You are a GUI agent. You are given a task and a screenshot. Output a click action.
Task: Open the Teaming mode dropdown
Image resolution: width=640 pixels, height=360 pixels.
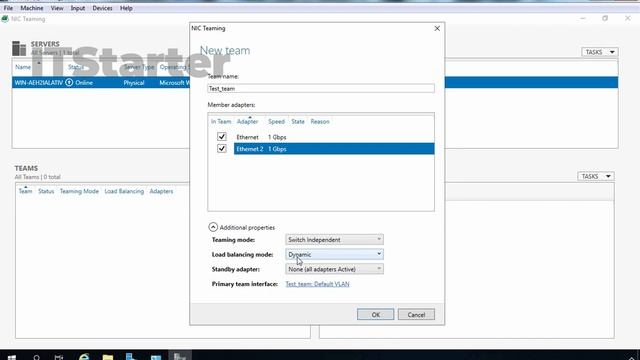pos(334,240)
